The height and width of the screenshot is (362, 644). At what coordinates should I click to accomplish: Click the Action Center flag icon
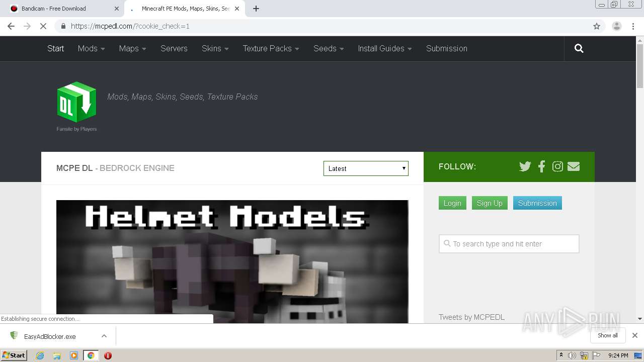point(596,355)
